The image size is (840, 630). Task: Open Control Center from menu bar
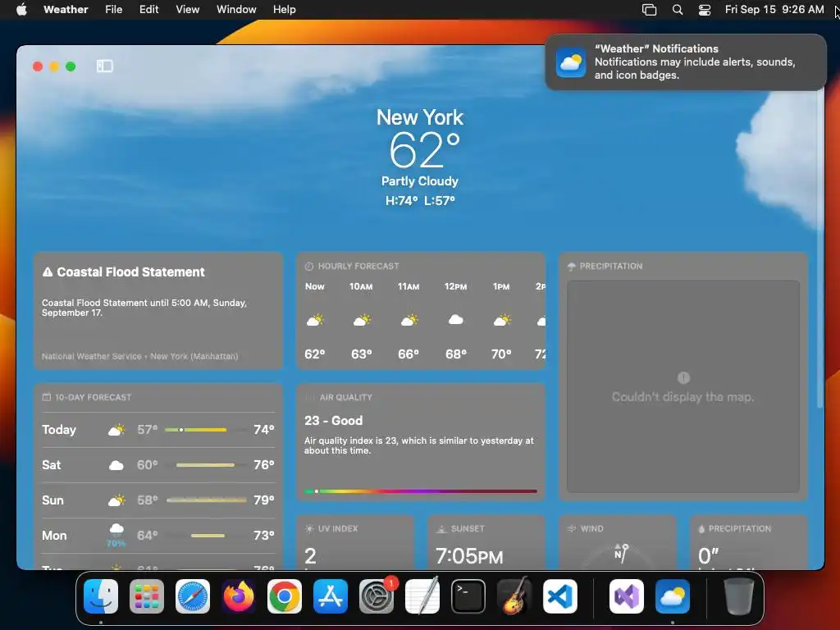pyautogui.click(x=705, y=10)
